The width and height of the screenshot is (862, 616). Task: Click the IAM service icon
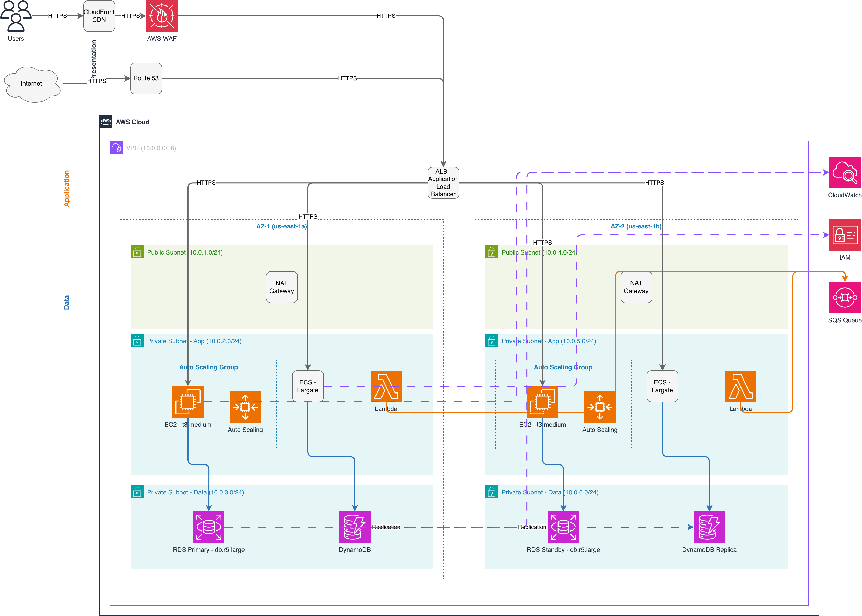click(x=845, y=235)
